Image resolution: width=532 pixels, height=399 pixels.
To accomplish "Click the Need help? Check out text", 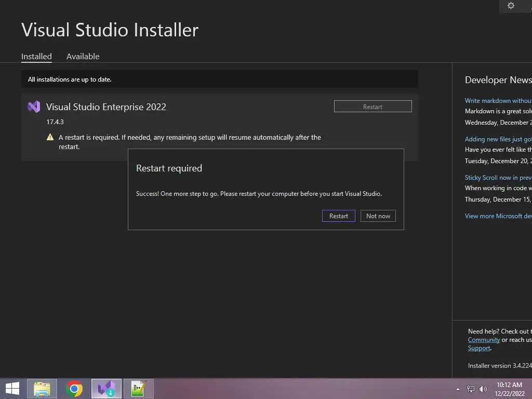I will pyautogui.click(x=500, y=331).
